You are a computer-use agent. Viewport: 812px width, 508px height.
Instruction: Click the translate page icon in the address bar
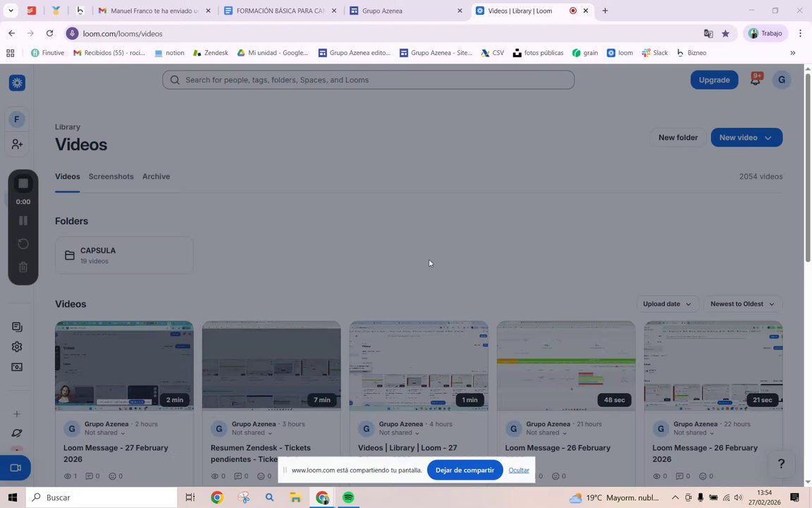click(x=708, y=34)
